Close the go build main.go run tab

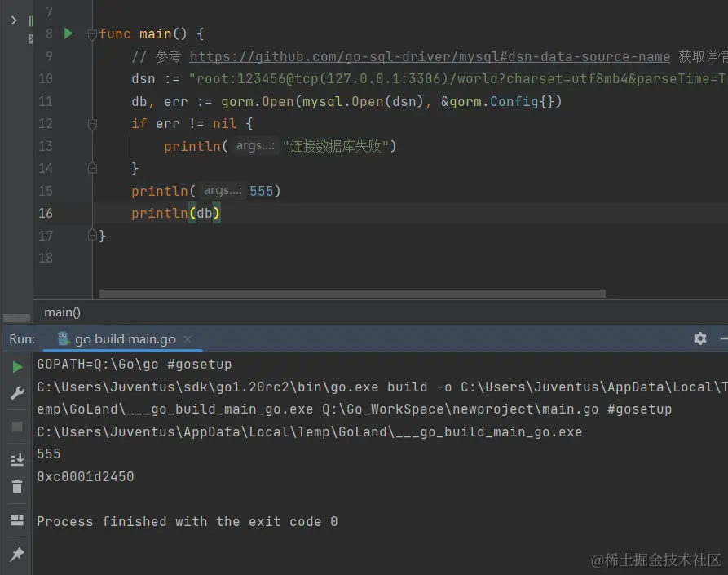188,339
